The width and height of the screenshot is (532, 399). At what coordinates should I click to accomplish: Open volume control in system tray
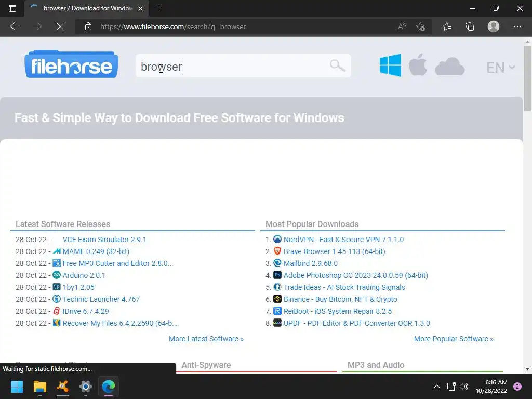click(x=464, y=387)
